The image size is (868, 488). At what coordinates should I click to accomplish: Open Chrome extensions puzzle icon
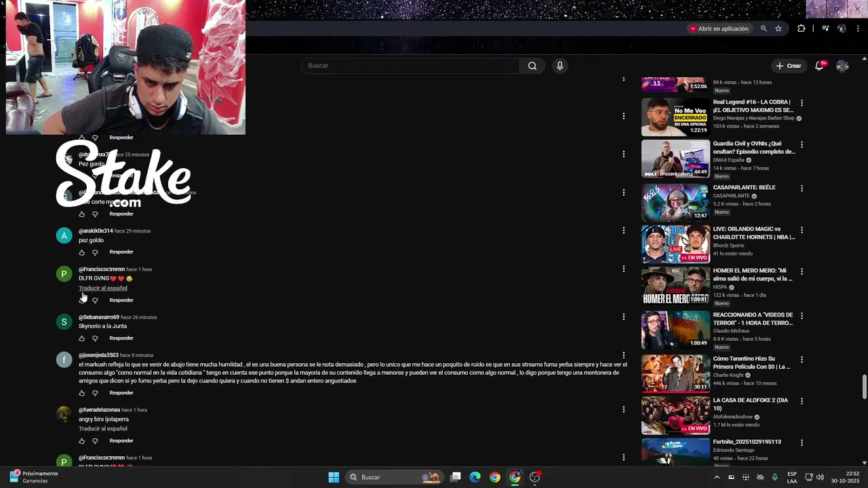tap(801, 28)
